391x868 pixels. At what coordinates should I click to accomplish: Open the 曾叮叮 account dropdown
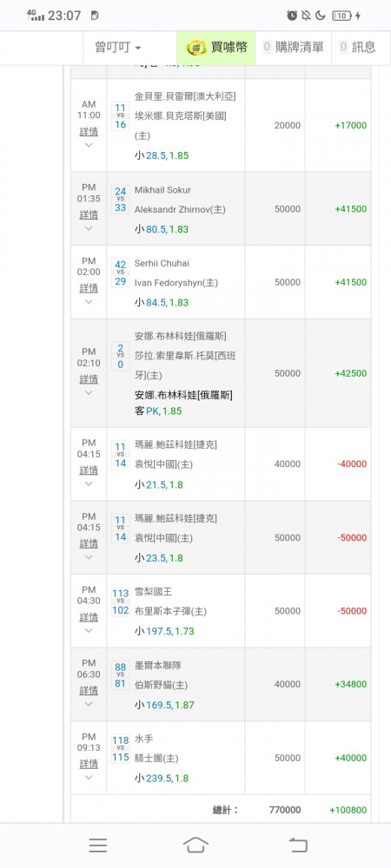tap(118, 48)
